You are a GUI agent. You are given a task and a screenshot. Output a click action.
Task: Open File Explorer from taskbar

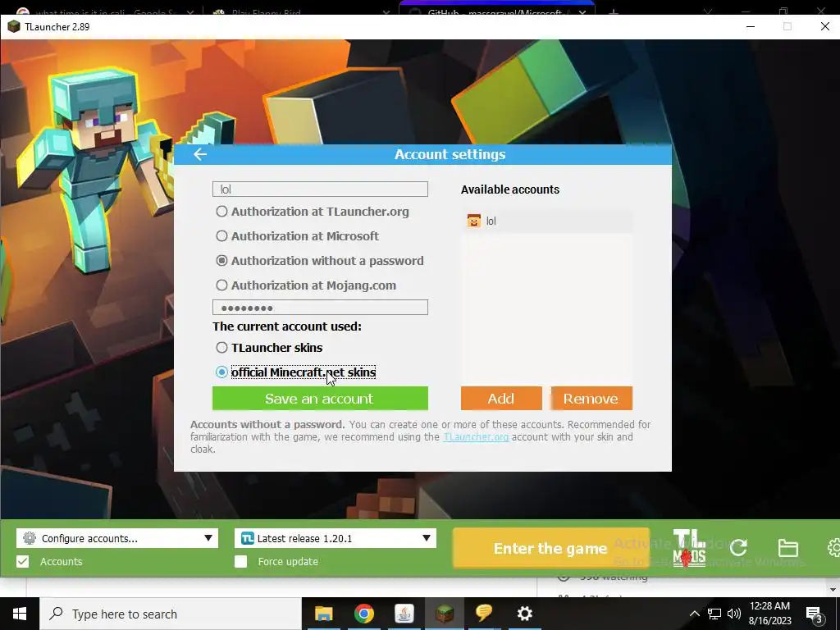coord(323,614)
